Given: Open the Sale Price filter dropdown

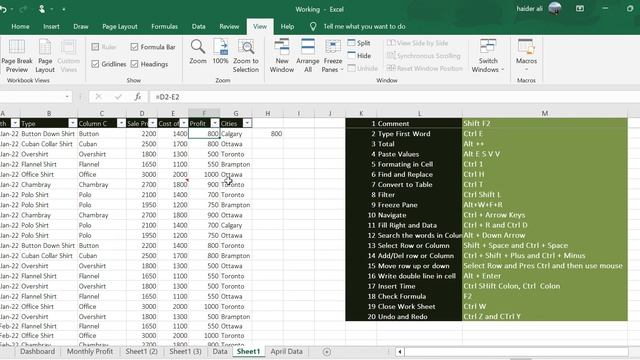Looking at the screenshot, I should [152, 123].
